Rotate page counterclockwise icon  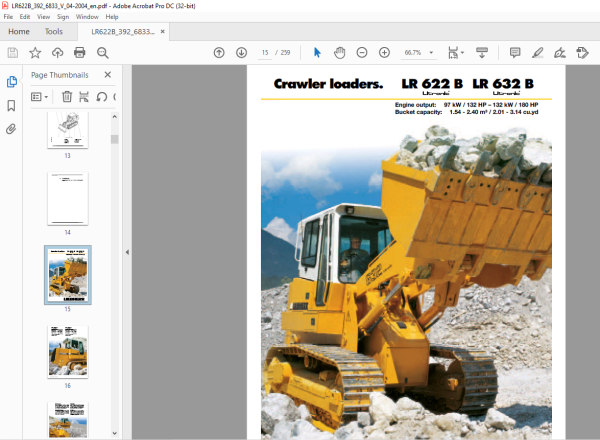[x=101, y=97]
